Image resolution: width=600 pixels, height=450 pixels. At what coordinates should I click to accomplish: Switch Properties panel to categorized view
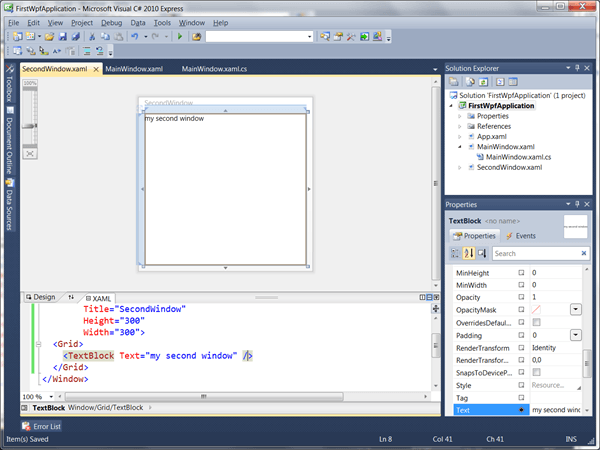click(x=455, y=253)
